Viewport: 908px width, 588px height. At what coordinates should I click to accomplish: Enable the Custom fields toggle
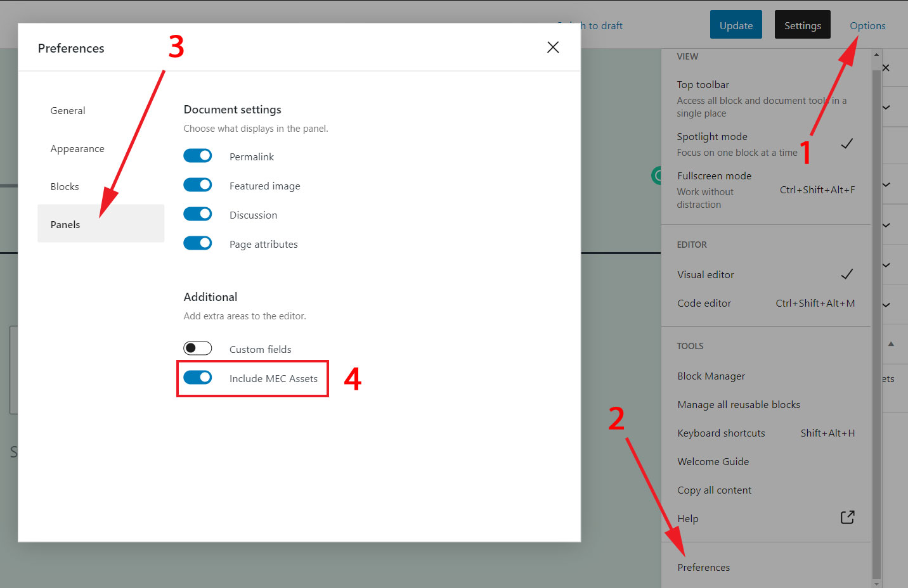198,348
